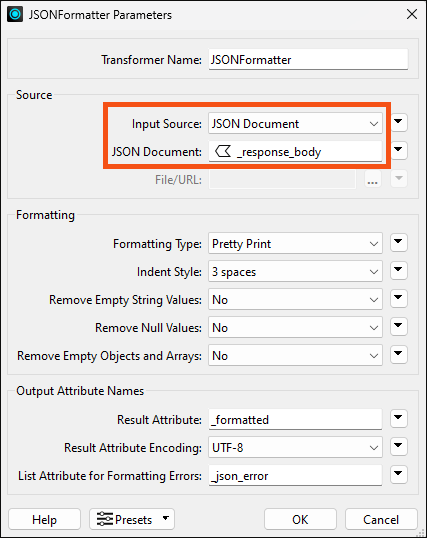Click the Help button
Viewport: 427px width, 538px height.
pos(44,519)
